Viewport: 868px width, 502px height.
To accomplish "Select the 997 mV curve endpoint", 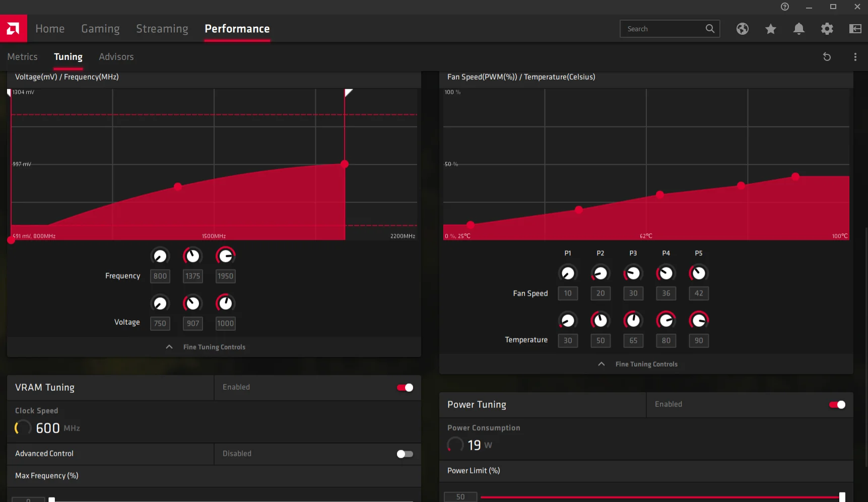I will click(x=345, y=164).
